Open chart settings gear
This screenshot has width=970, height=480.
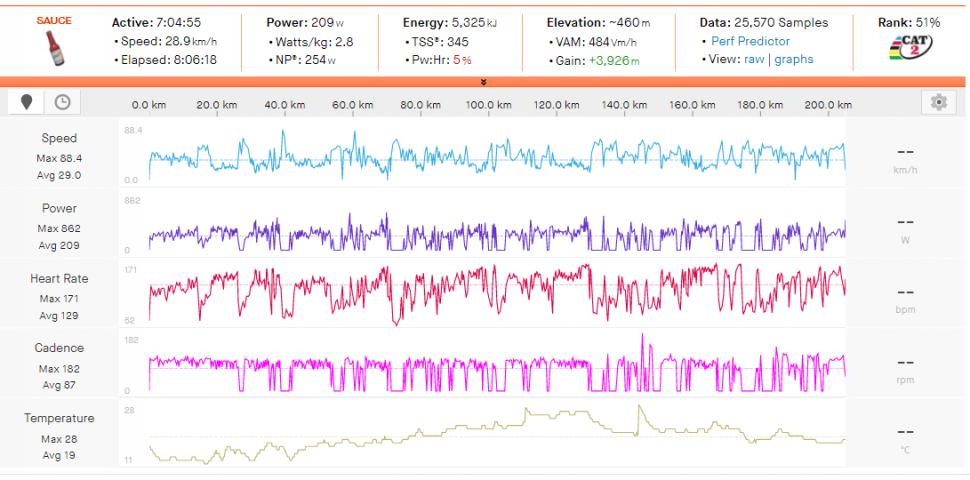click(x=938, y=102)
